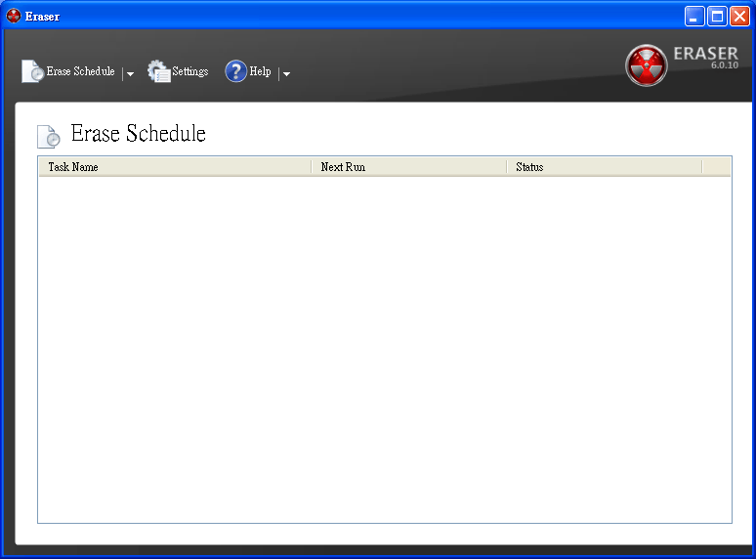Sort by the Next Run column header
Screen dimensions: 756x559
(x=408, y=167)
